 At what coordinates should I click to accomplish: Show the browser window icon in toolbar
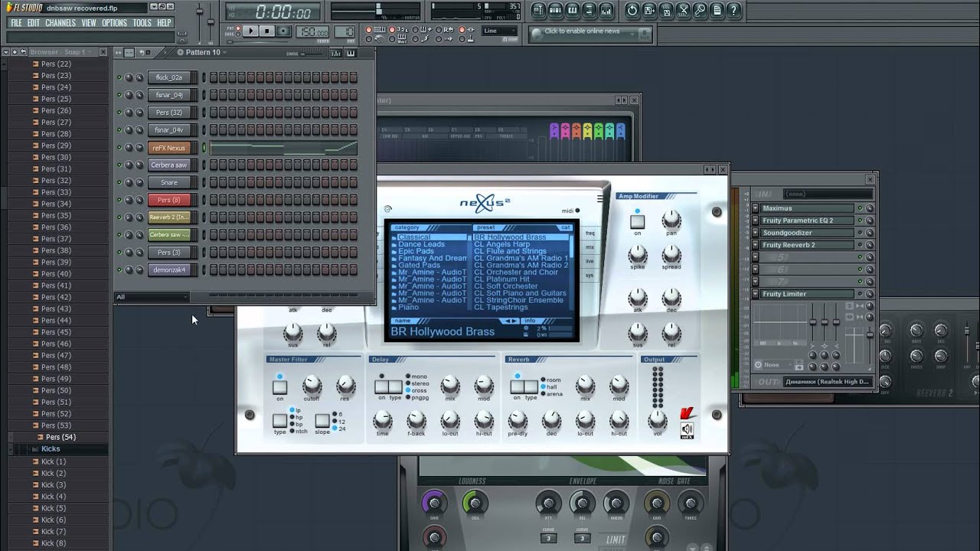(x=590, y=11)
